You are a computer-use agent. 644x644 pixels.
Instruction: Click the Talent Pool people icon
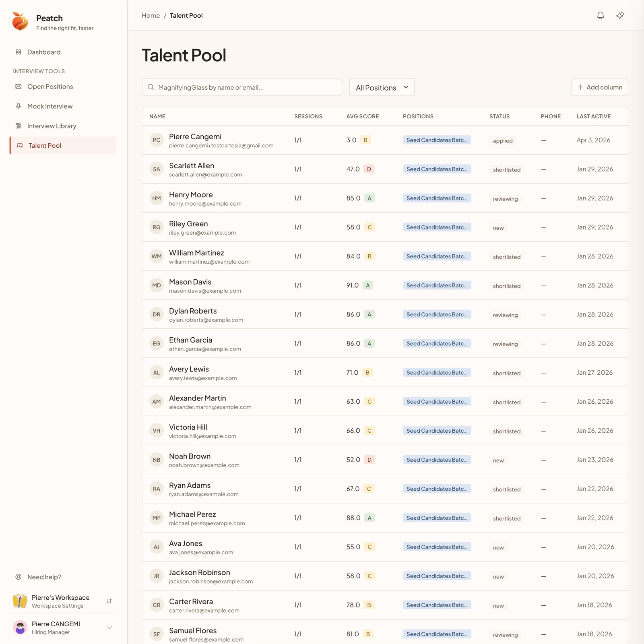coord(20,146)
